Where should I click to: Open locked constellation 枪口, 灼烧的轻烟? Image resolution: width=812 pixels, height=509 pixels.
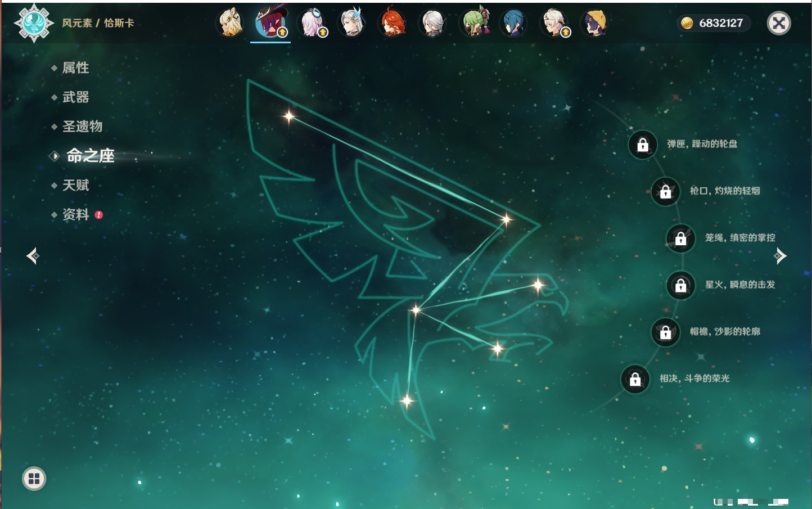point(666,191)
